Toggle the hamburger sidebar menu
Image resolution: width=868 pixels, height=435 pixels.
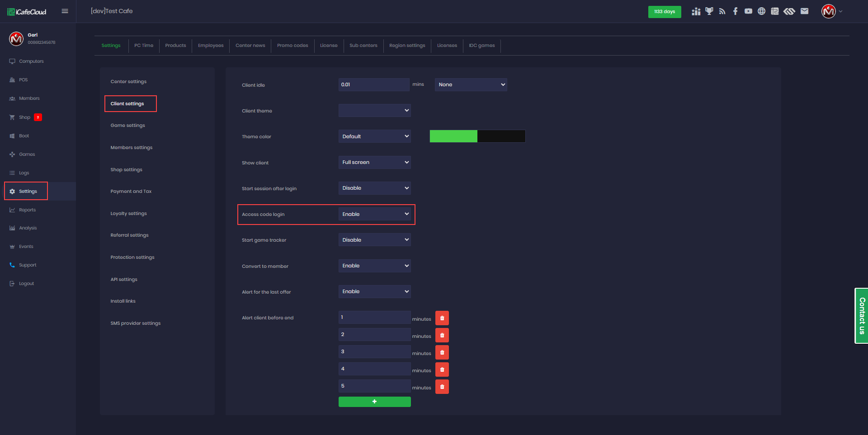coord(65,11)
